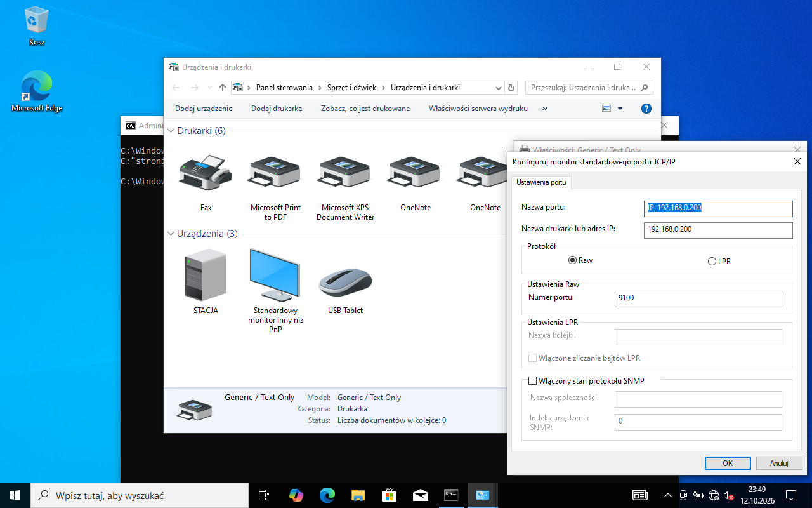Expand Sprzęt i dźwięk breadcrumb arrow

click(x=384, y=88)
